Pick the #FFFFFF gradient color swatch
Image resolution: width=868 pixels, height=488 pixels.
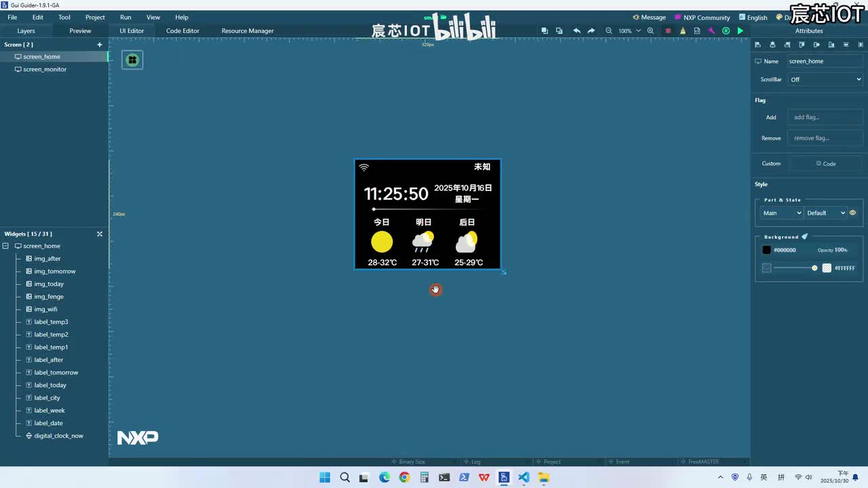click(x=827, y=268)
